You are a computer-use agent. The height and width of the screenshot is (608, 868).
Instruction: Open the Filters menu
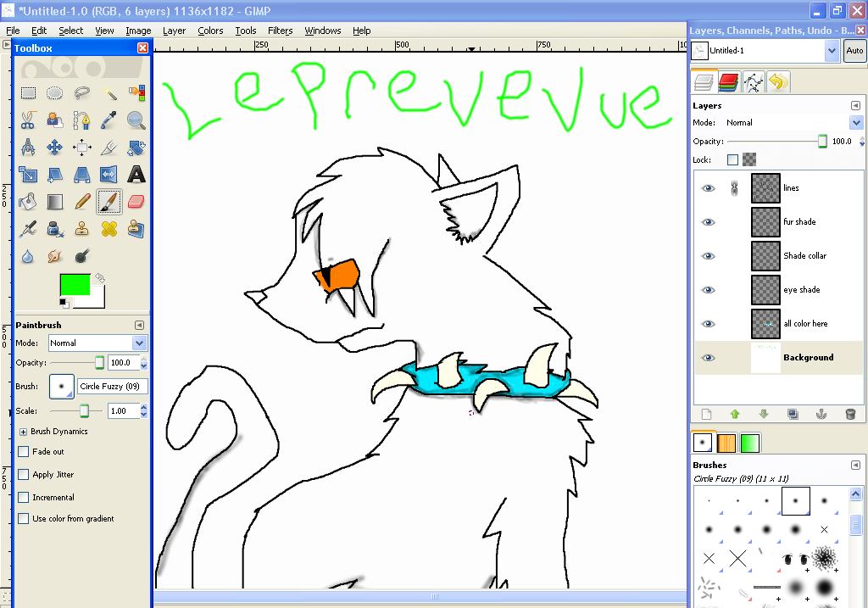point(280,31)
